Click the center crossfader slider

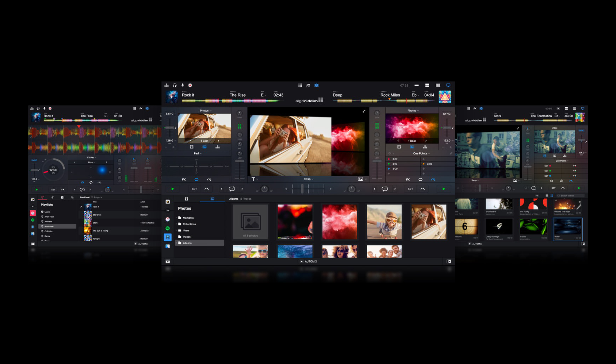click(302, 189)
